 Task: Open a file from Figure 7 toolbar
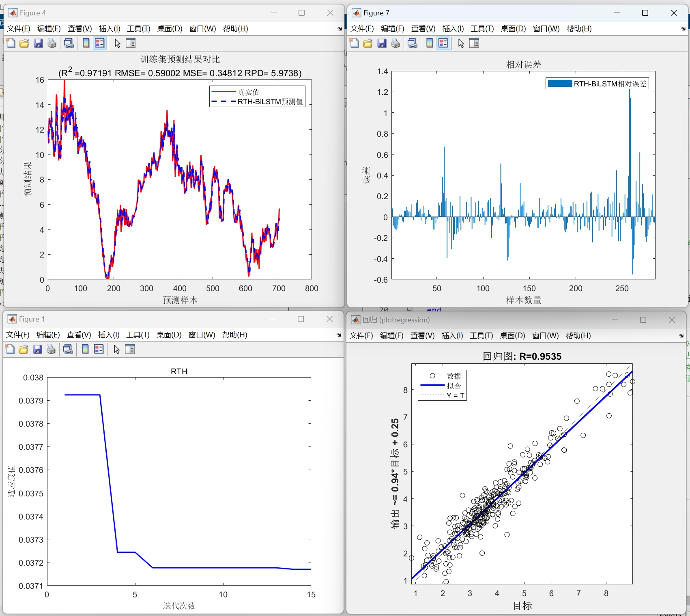click(x=368, y=43)
